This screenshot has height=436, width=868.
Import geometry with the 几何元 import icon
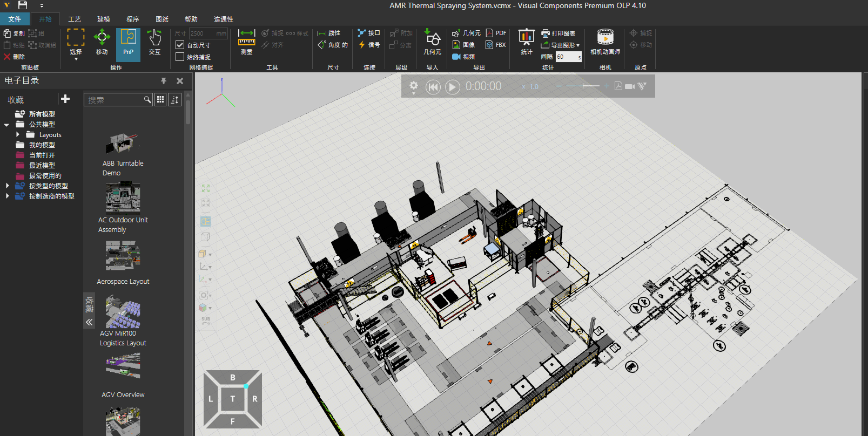click(432, 42)
